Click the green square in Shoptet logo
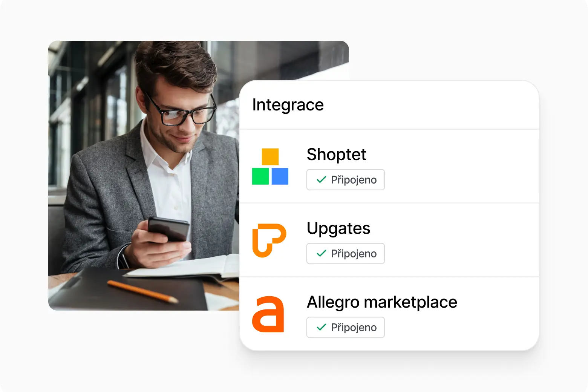Image resolution: width=588 pixels, height=392 pixels. pos(260,176)
